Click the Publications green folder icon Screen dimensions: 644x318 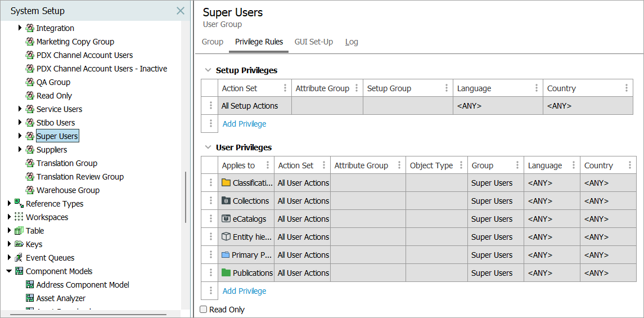pos(226,273)
